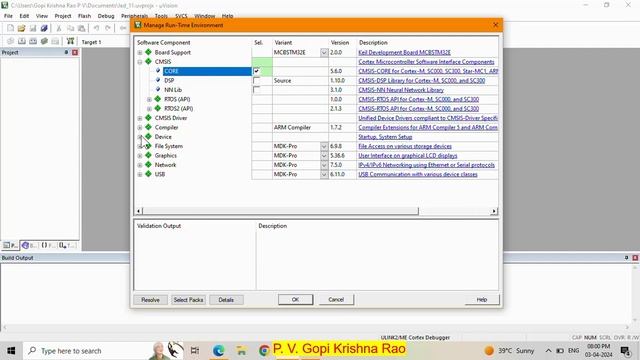Switch to the Templates tab in Project panel
The image size is (640, 360).
pyautogui.click(x=67, y=245)
